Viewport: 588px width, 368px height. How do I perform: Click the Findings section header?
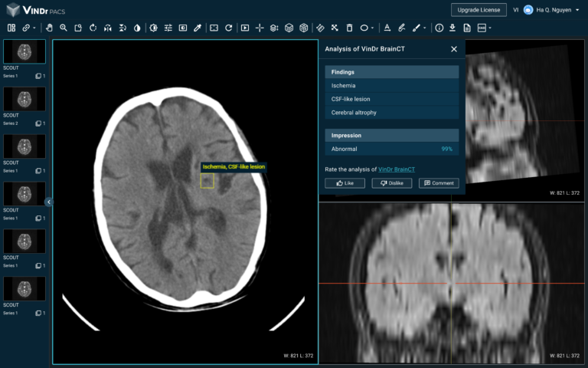[x=392, y=72]
